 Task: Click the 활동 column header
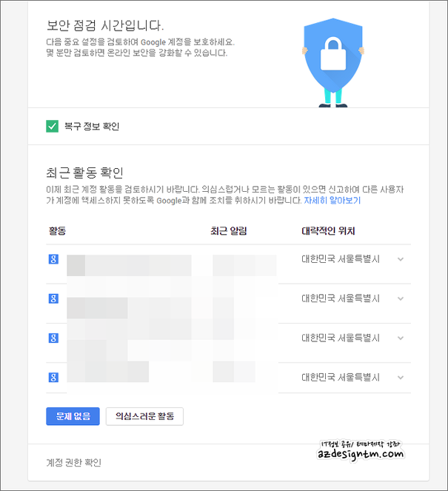click(x=57, y=231)
